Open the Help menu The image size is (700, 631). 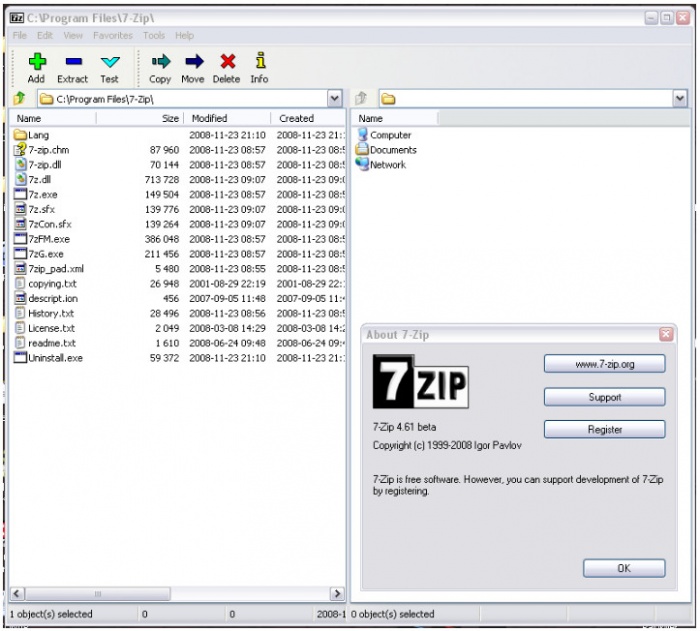coord(184,35)
